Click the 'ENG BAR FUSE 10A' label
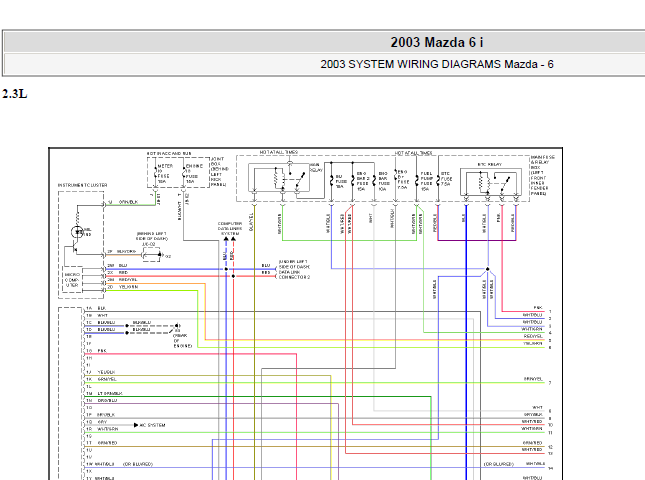Screen dimensions: 645x480 (383, 181)
